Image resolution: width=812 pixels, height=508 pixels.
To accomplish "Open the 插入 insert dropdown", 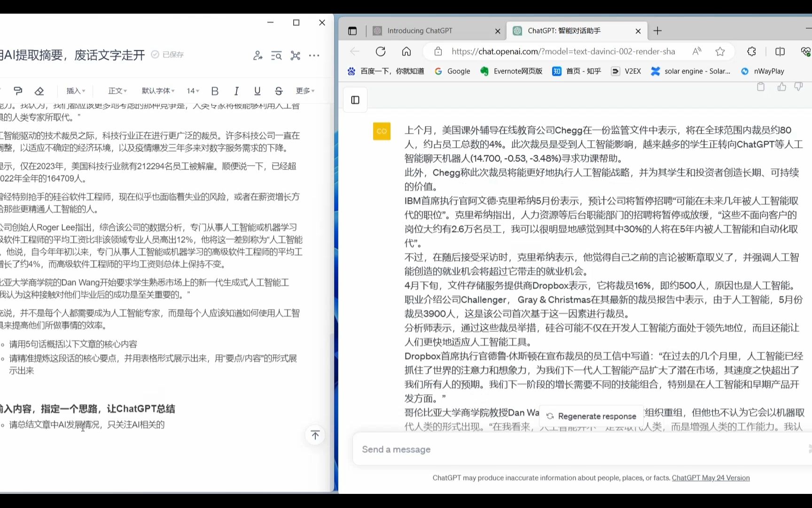I will [76, 91].
